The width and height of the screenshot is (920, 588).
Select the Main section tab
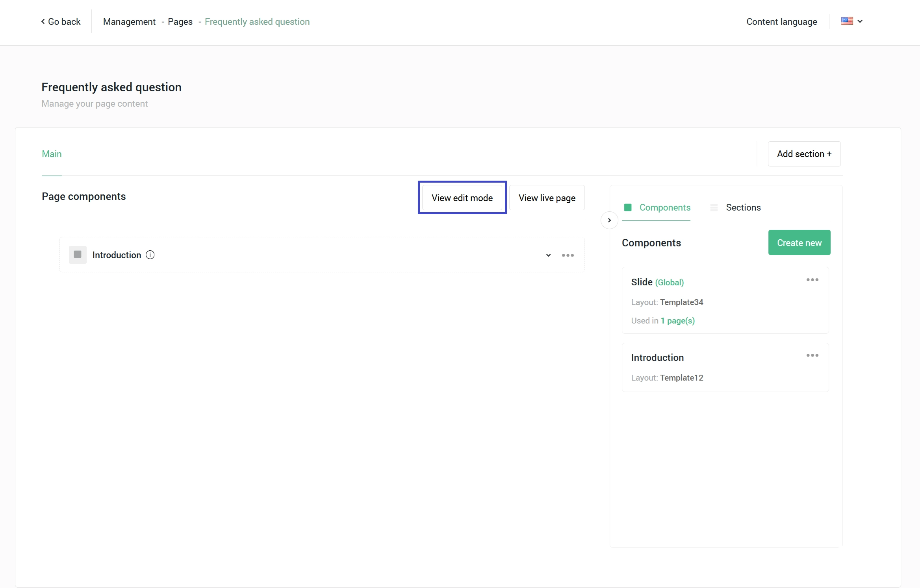coord(52,154)
